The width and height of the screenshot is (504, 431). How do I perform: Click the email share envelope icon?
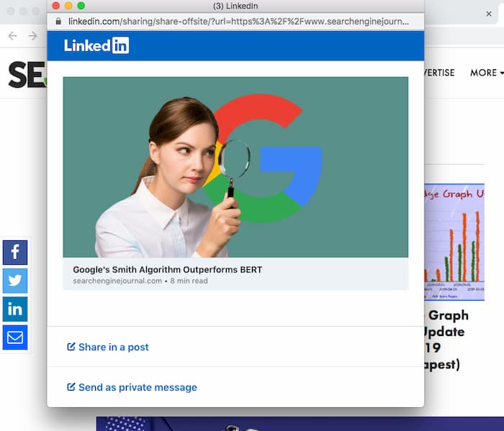[x=15, y=337]
